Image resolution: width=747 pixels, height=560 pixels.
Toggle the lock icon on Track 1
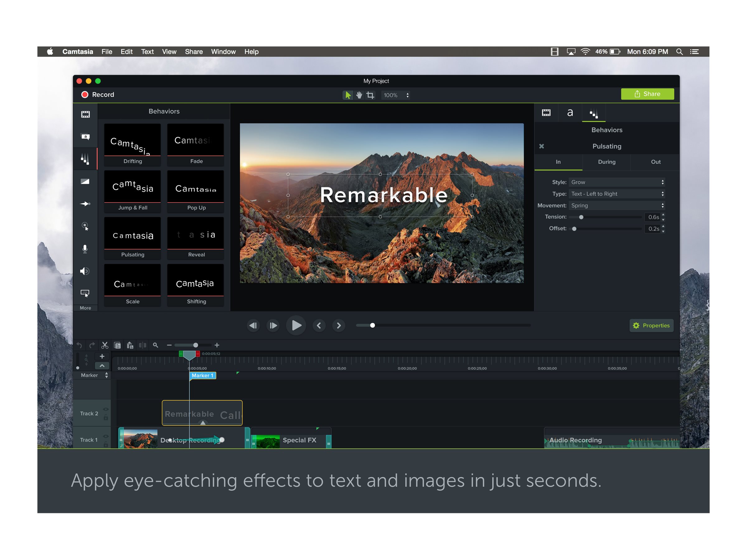pos(106,444)
